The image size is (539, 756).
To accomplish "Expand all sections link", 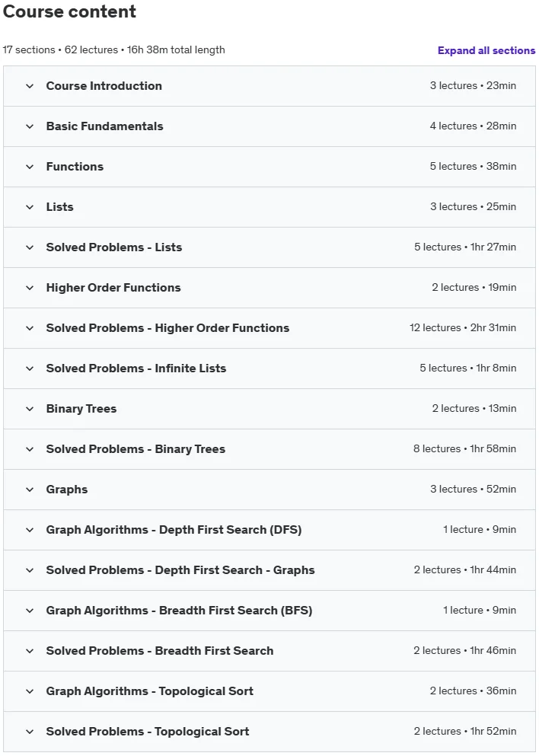I will tap(486, 50).
